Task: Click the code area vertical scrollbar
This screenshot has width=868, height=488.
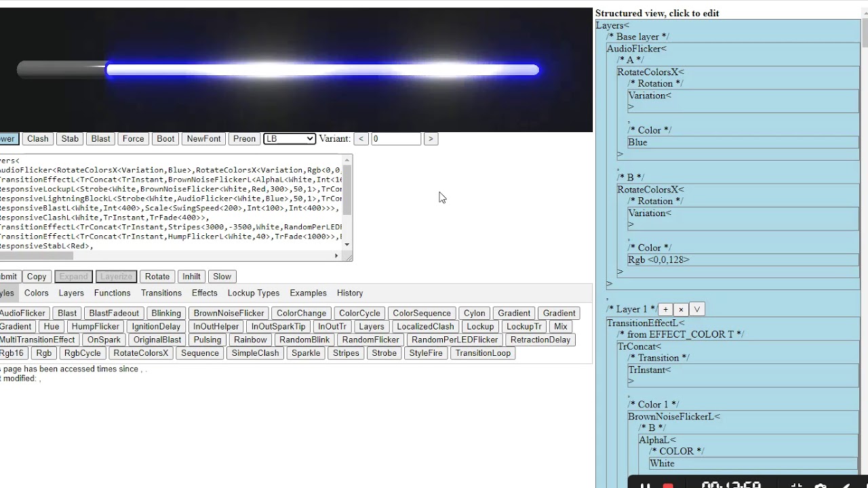Action: pyautogui.click(x=347, y=203)
